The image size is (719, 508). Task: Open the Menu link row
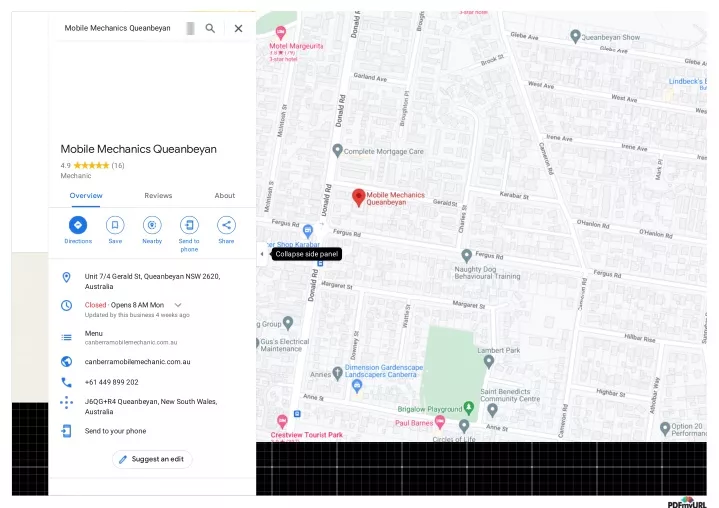152,337
